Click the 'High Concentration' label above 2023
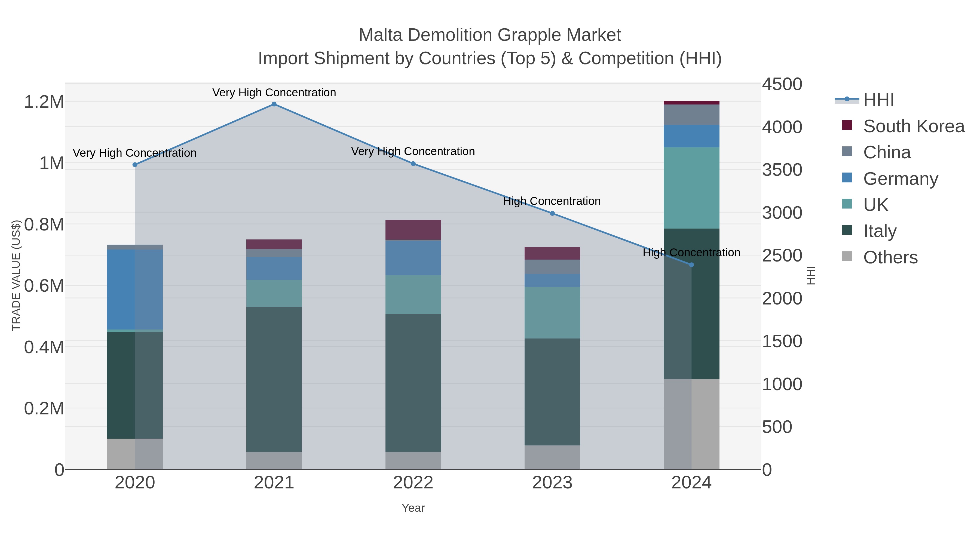 pyautogui.click(x=552, y=201)
